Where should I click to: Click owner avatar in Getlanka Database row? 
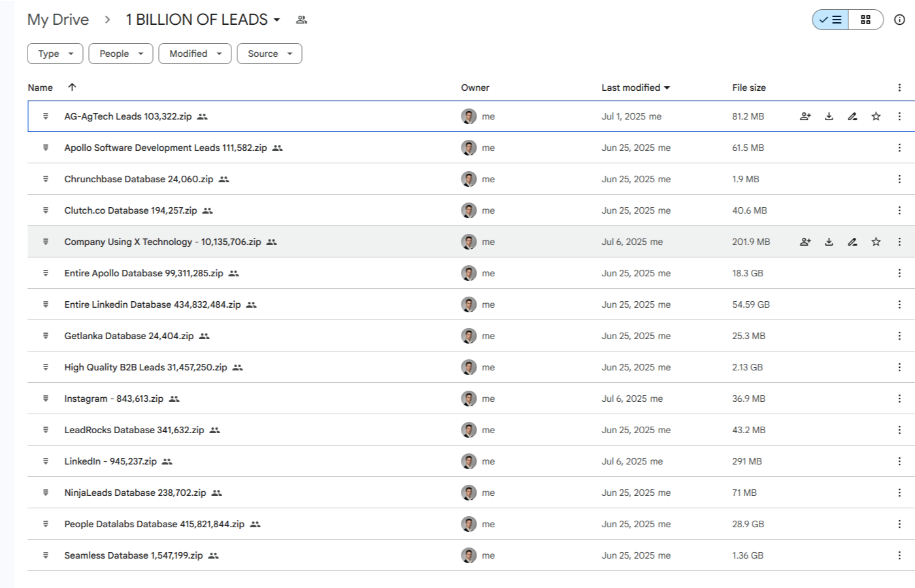(469, 336)
